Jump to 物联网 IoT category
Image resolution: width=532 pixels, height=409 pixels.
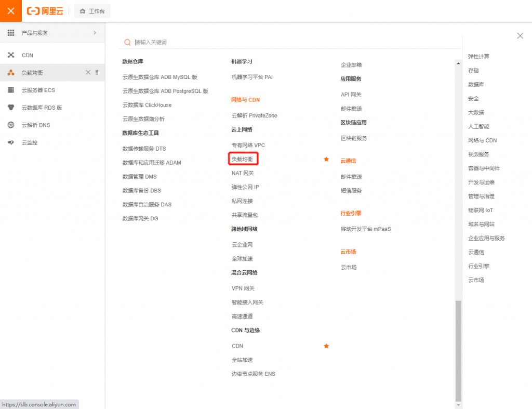pyautogui.click(x=481, y=210)
